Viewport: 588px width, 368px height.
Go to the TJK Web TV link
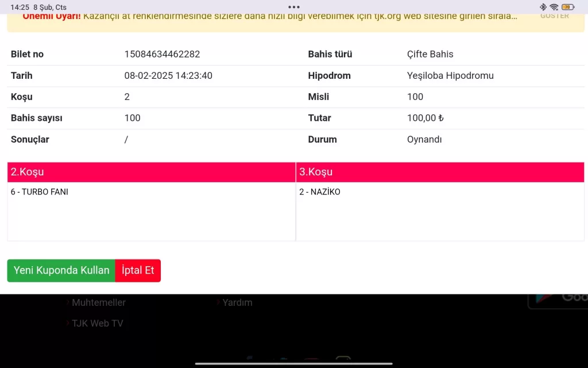coord(97,323)
